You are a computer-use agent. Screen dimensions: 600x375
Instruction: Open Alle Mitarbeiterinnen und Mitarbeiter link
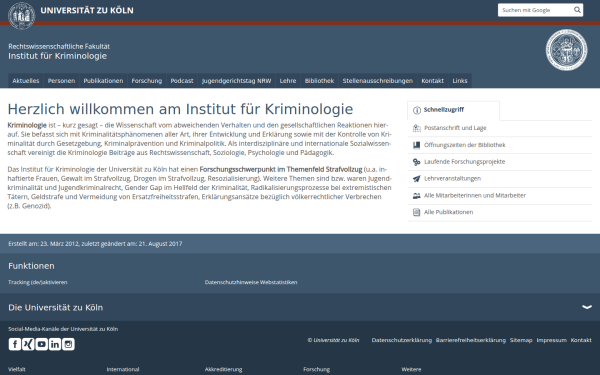coord(475,196)
